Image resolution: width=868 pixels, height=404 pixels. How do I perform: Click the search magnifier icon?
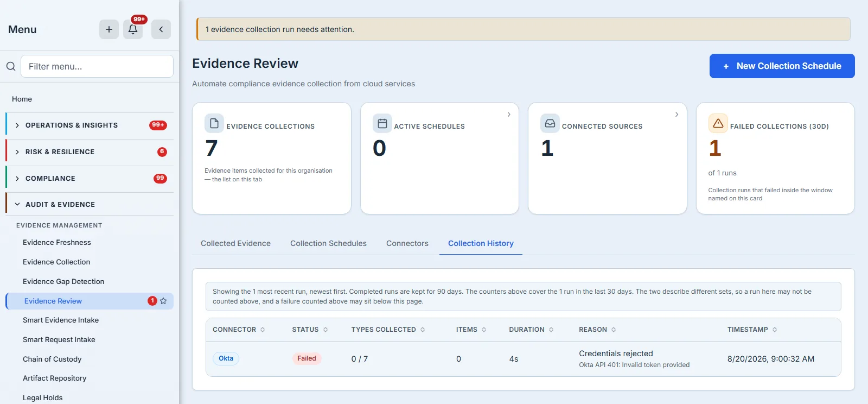pyautogui.click(x=11, y=66)
